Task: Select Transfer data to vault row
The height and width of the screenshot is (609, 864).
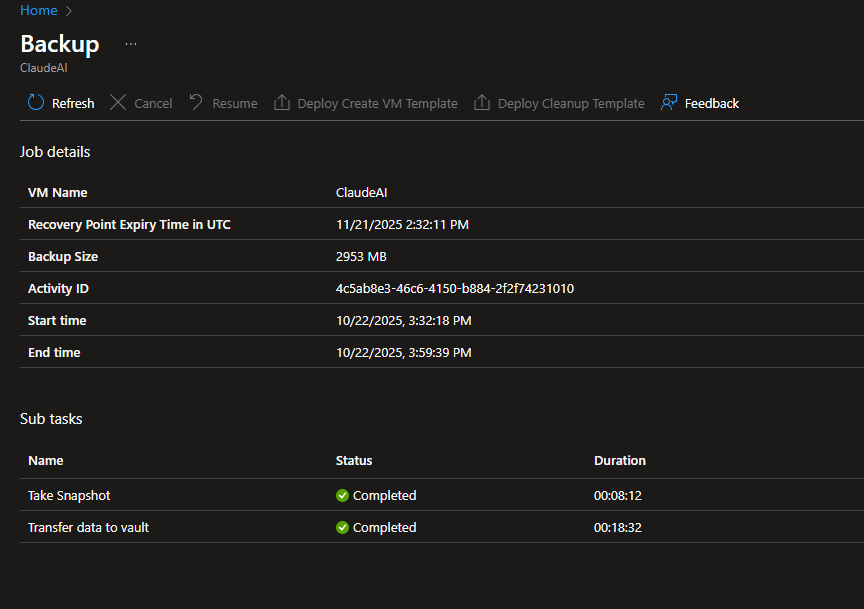Action: [88, 528]
